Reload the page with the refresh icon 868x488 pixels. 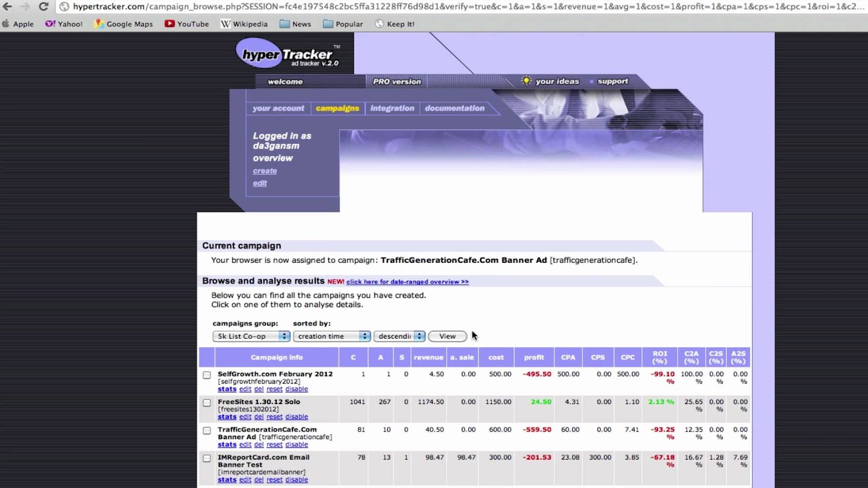tap(43, 7)
